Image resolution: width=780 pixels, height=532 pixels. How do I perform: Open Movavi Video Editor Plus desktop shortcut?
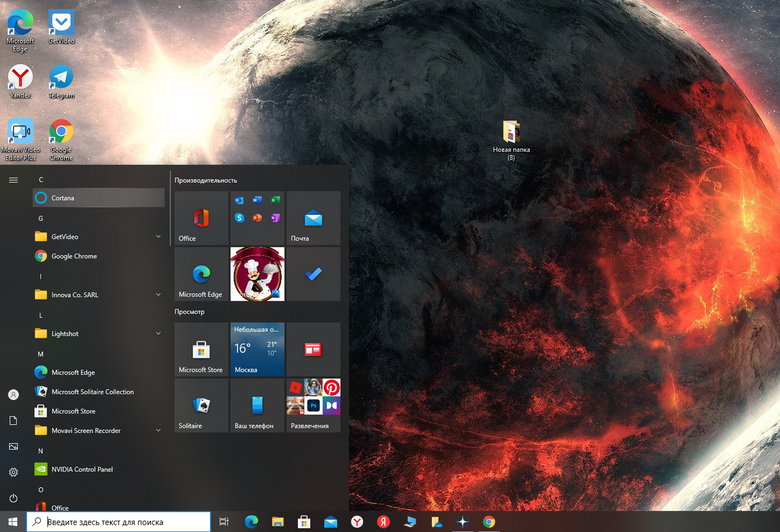(x=20, y=140)
